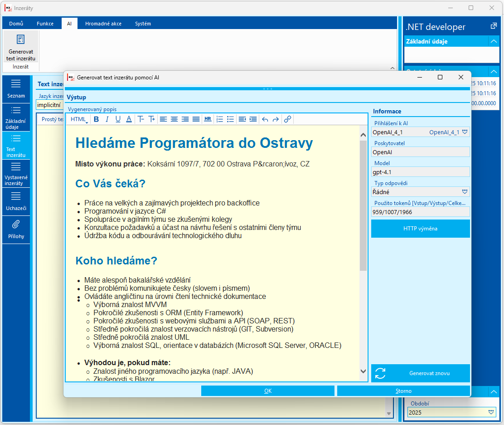Redo the last edit
This screenshot has width=504, height=425.
click(276, 119)
